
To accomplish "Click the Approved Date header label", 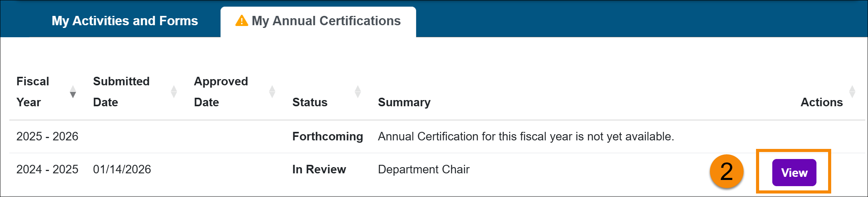I will click(x=221, y=92).
